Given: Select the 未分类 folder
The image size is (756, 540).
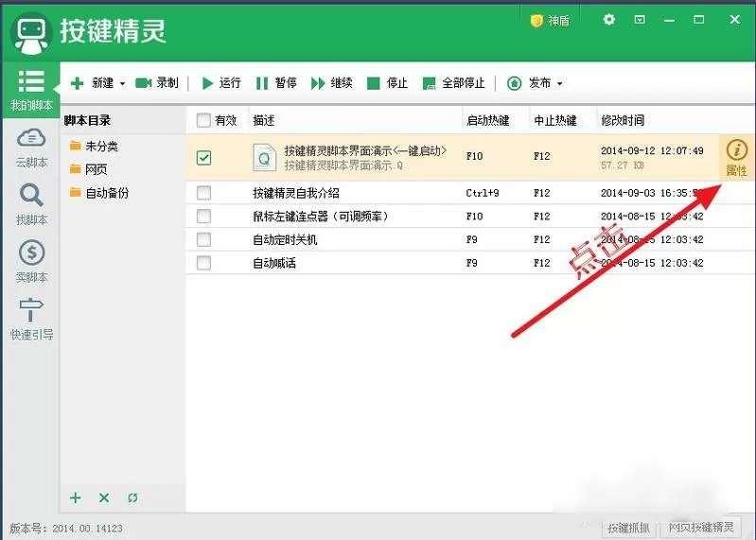Looking at the screenshot, I should [94, 146].
